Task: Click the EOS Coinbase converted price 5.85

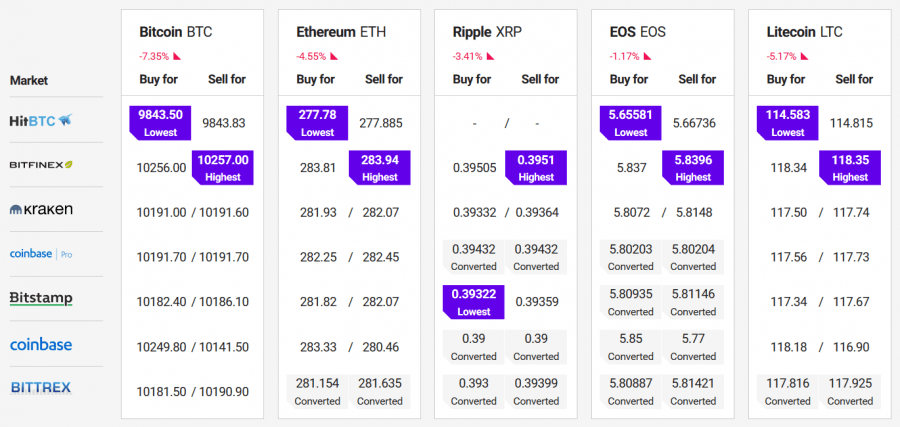Action: (631, 347)
